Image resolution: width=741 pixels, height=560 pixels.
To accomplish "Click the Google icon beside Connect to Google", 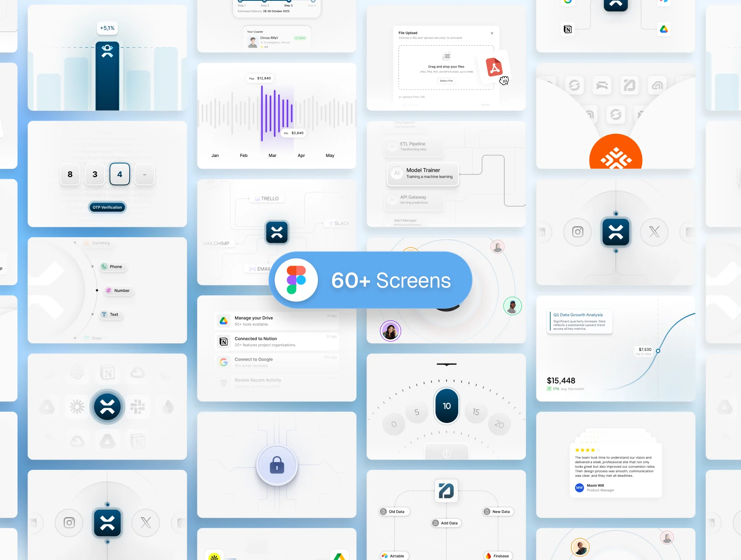I will tap(224, 362).
